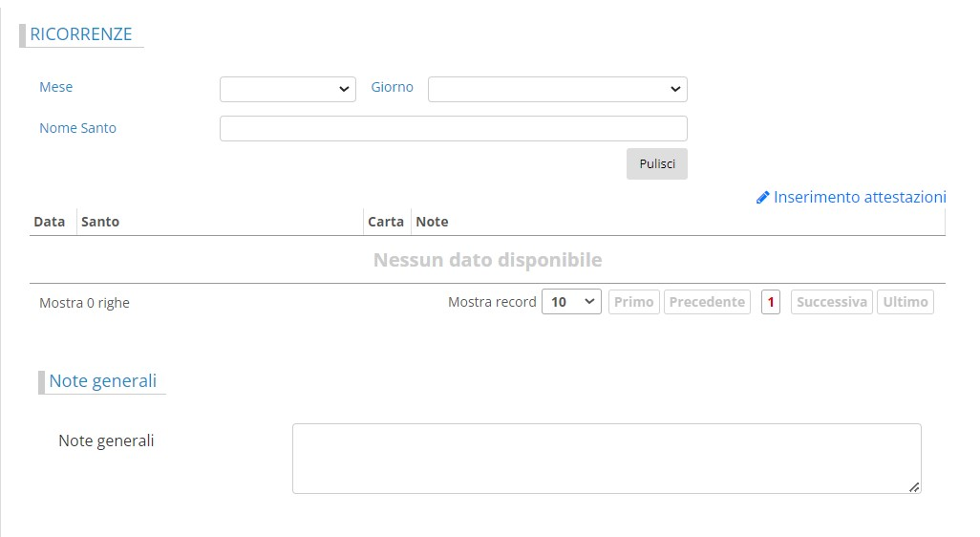Click the Successiva pagination button
Image resolution: width=980 pixels, height=537 pixels.
coord(831,302)
